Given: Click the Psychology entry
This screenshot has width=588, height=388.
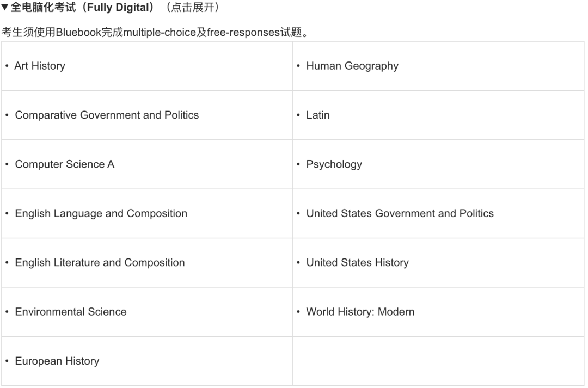Looking at the screenshot, I should (x=334, y=164).
